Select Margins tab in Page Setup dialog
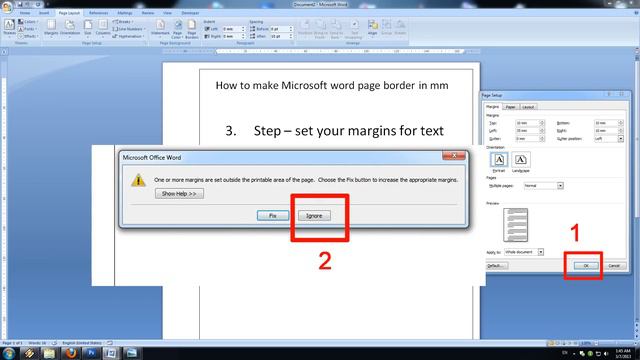Image resolution: width=640 pixels, height=360 pixels. click(492, 107)
